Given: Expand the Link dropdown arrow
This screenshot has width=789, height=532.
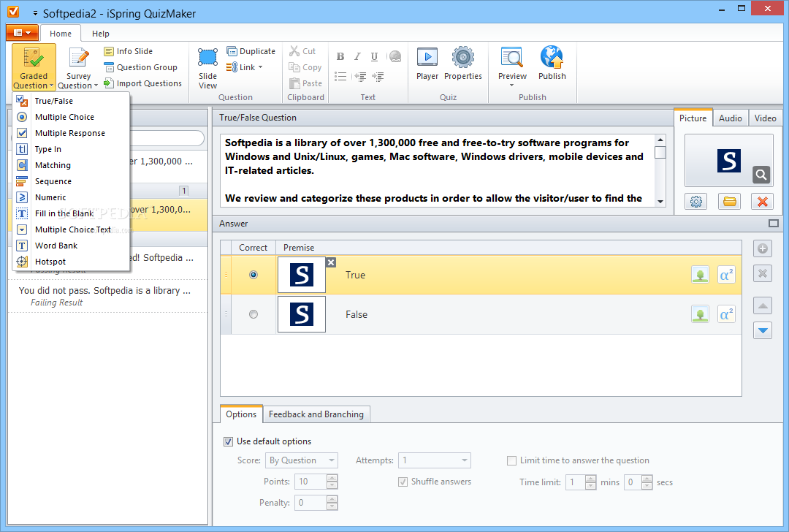Looking at the screenshot, I should 261,67.
